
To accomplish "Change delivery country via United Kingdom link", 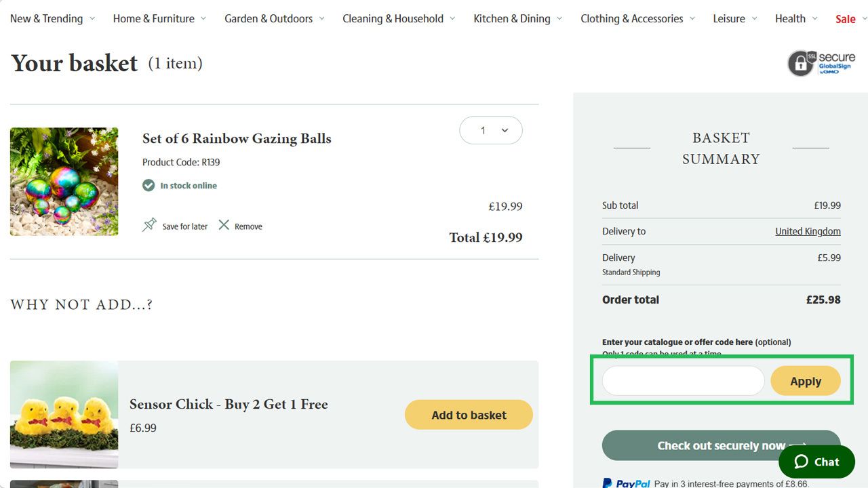I will click(x=808, y=231).
